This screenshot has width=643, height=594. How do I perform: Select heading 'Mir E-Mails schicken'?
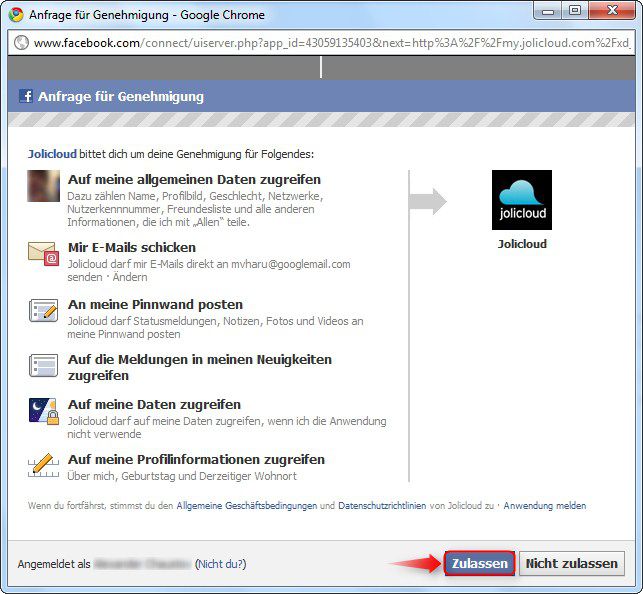point(132,248)
